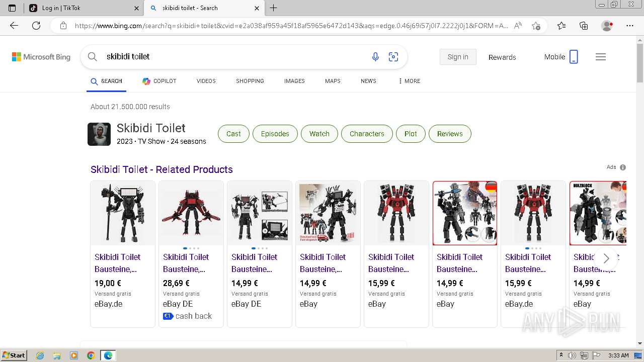
Task: Select the VIDEOS tab
Action: [206, 81]
